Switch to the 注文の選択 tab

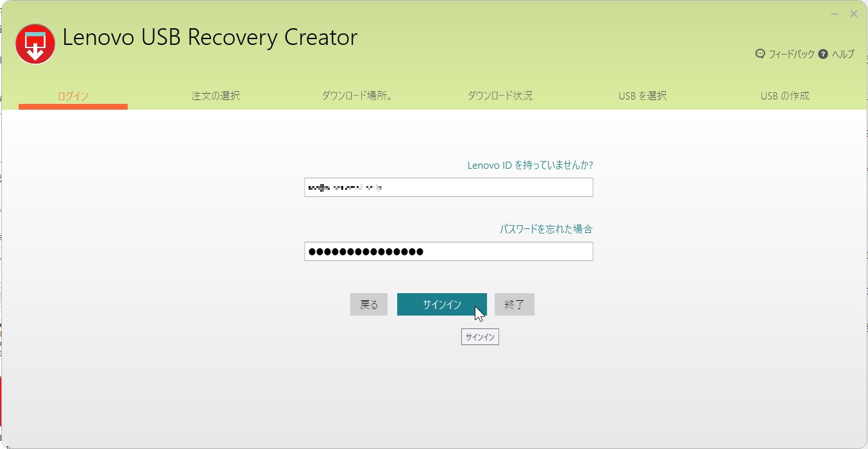point(216,96)
